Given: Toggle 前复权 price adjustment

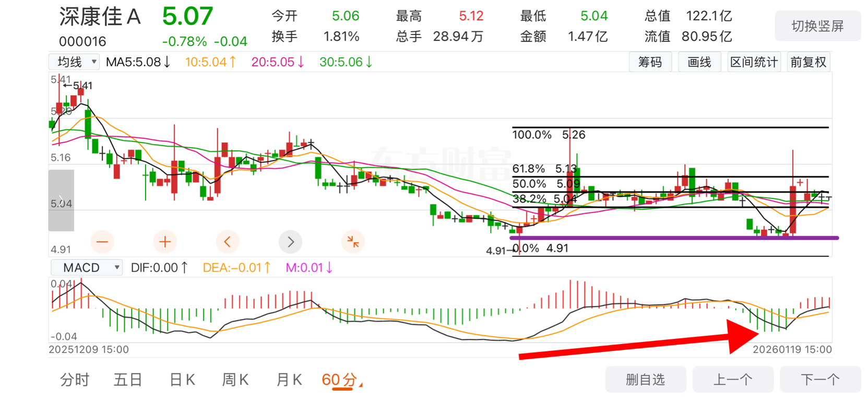Looking at the screenshot, I should [808, 62].
